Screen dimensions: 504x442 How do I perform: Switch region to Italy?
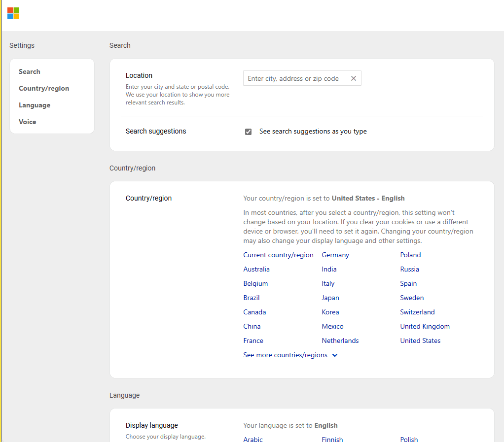pos(328,283)
